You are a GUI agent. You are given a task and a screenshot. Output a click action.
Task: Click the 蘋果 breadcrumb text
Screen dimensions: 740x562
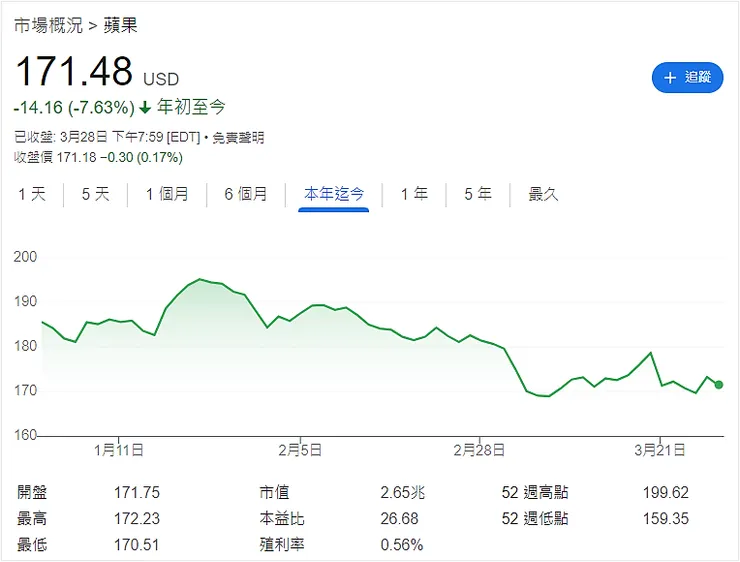pyautogui.click(x=120, y=25)
